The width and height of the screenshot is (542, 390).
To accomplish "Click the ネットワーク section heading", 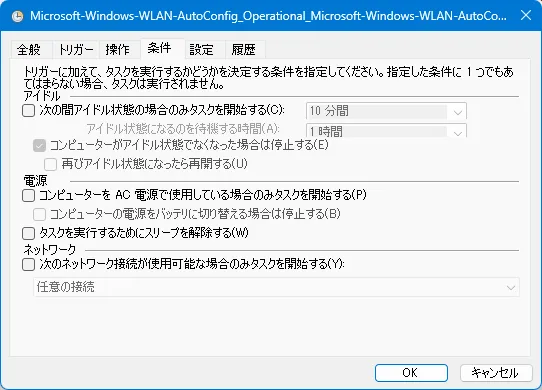I will click(x=49, y=249).
